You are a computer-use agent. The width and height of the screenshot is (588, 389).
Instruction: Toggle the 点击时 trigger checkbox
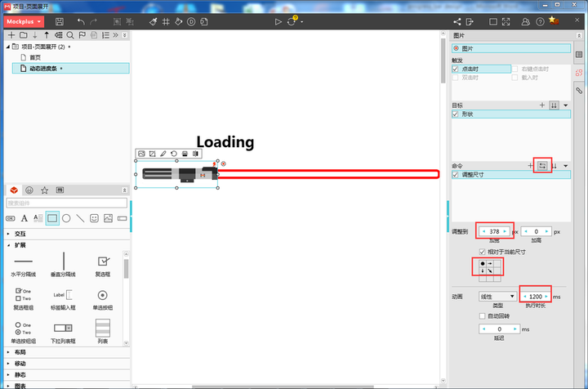click(455, 69)
